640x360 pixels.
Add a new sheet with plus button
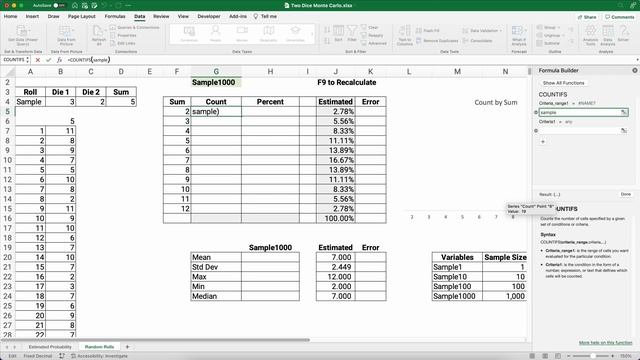(127, 347)
